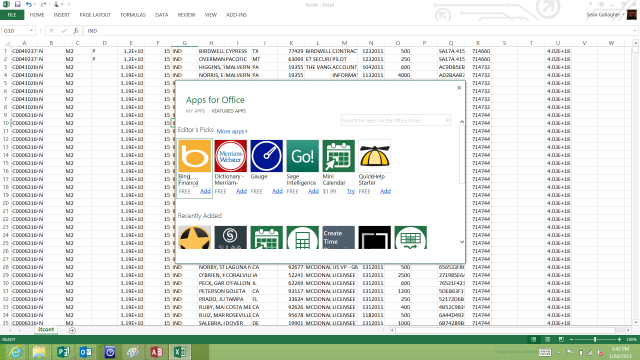Launch Internet Explorer from the taskbar
Image resolution: width=640 pixels, height=360 pixels.
16,352
